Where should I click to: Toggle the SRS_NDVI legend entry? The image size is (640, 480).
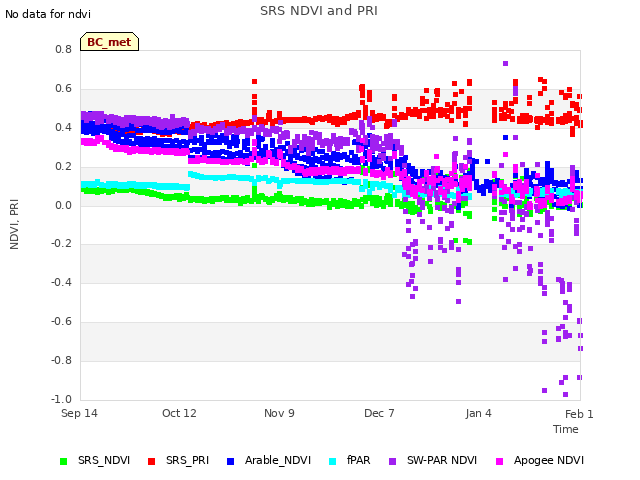95,460
